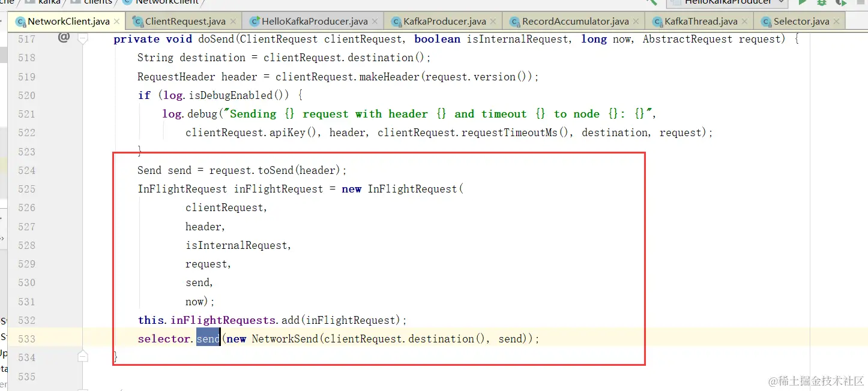The height and width of the screenshot is (391, 868).
Task: Click the 'new' keyword on line 525
Action: [x=352, y=189]
